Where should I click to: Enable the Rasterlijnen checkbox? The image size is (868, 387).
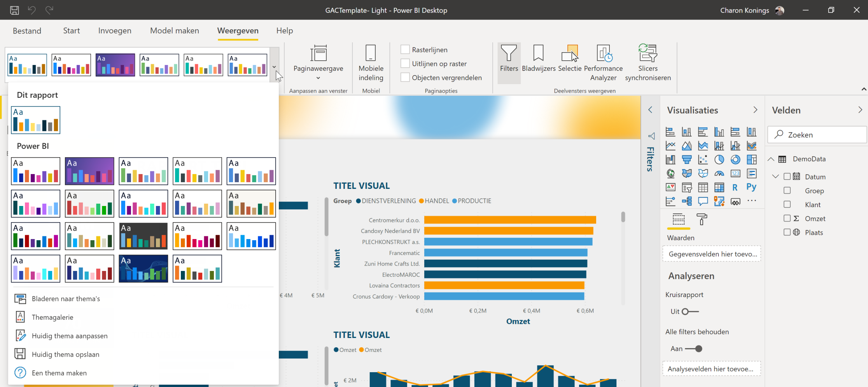[405, 49]
